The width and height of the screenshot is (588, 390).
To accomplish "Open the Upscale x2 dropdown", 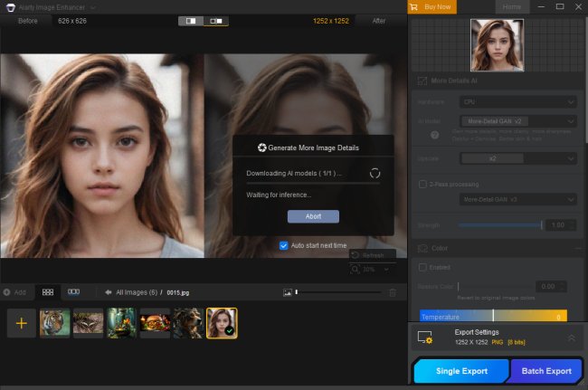I will pos(517,158).
